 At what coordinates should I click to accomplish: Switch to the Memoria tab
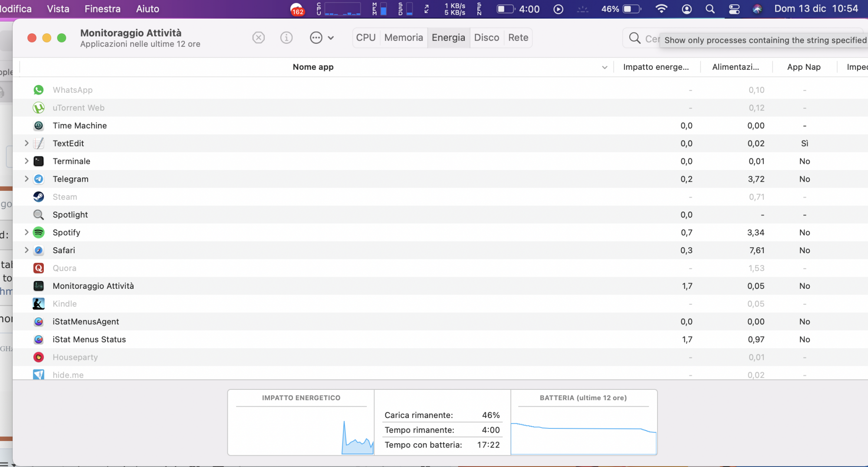tap(404, 38)
